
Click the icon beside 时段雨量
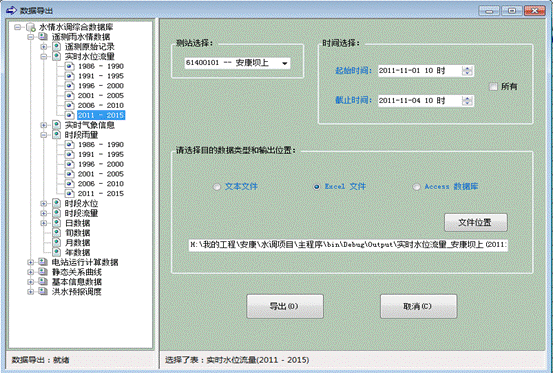pyautogui.click(x=56, y=135)
